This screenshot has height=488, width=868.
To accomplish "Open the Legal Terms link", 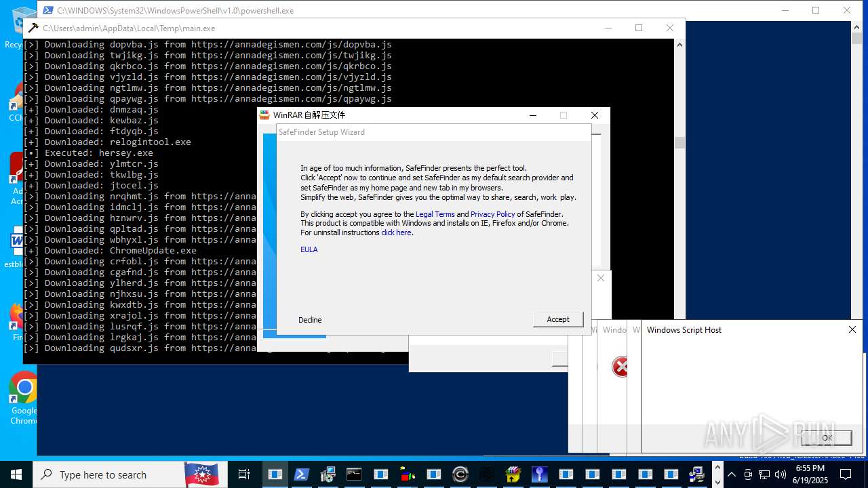I will point(435,214).
